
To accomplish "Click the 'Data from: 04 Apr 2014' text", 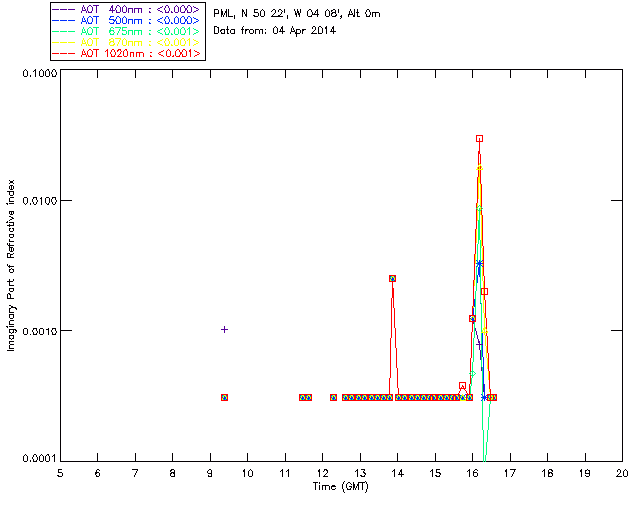I will (274, 31).
